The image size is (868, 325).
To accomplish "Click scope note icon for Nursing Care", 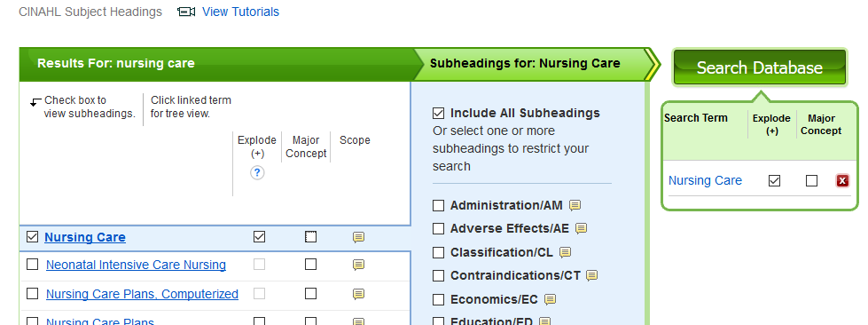I will 359,237.
